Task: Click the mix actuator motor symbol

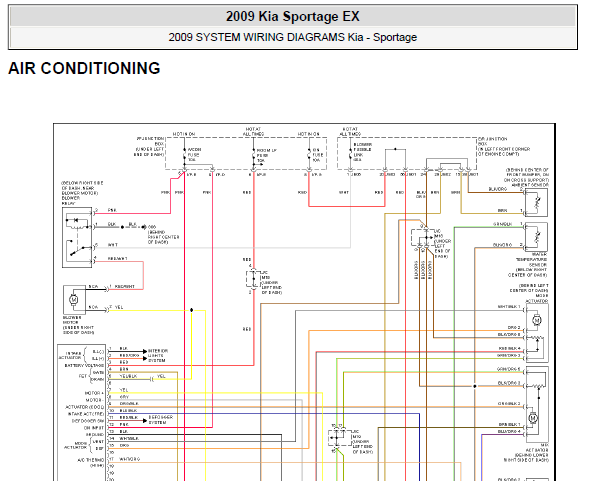Action: [x=533, y=418]
